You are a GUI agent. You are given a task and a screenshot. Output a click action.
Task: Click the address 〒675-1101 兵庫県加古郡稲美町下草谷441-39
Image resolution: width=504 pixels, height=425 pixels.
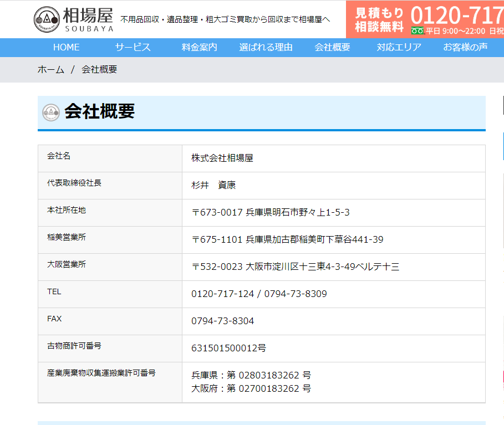(x=287, y=239)
